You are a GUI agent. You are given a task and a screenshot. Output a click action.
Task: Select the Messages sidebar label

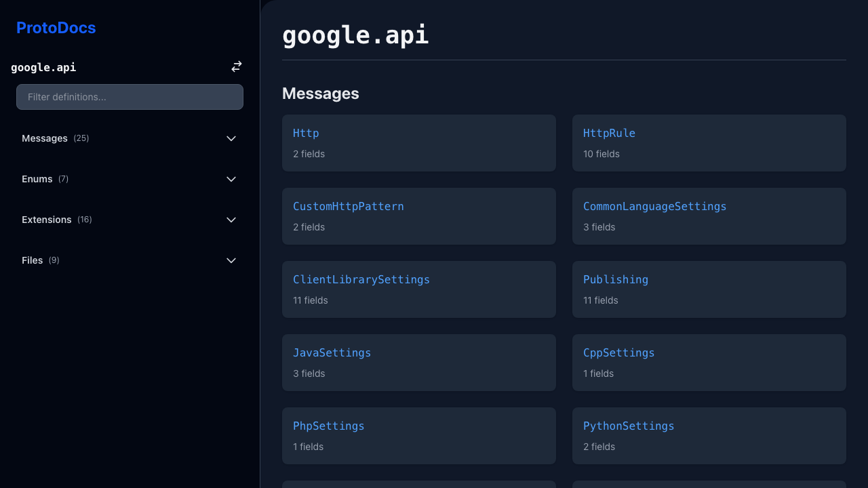tap(45, 138)
